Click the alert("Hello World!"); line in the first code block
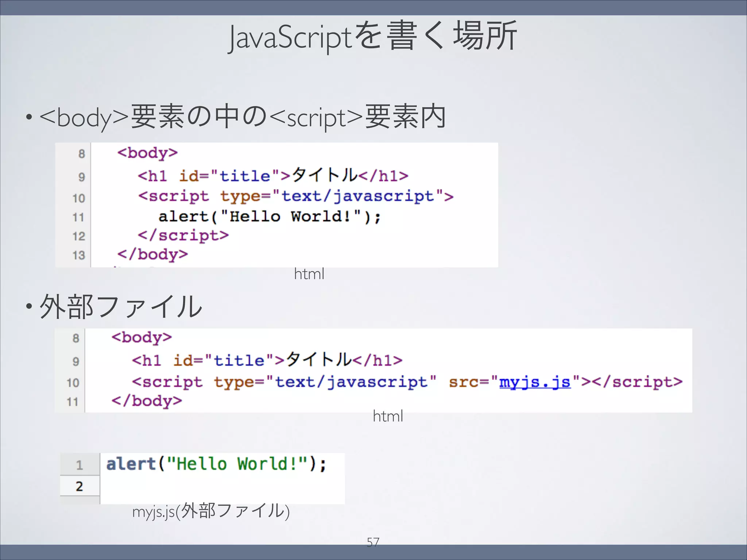Viewport: 747px width, 560px height. coord(270,217)
